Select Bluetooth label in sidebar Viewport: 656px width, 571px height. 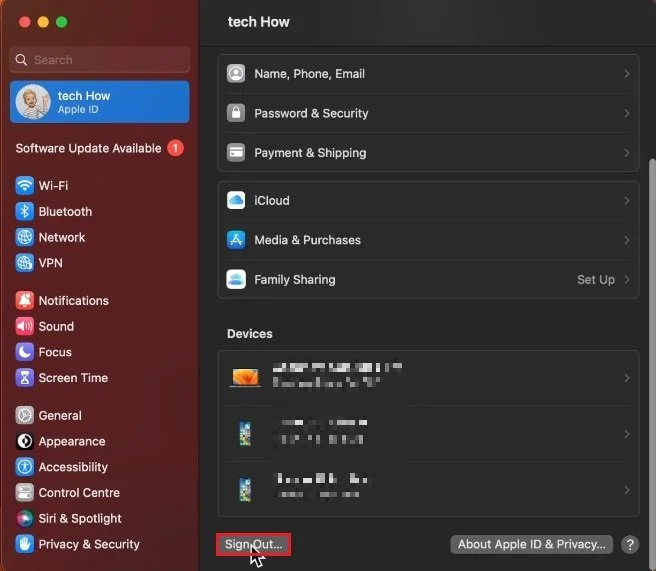65,211
